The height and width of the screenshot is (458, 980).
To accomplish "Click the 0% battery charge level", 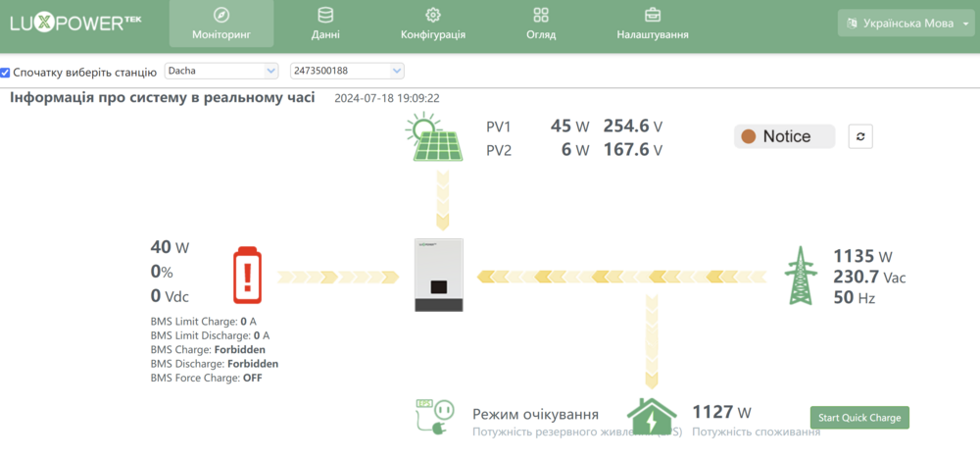I will click(162, 273).
